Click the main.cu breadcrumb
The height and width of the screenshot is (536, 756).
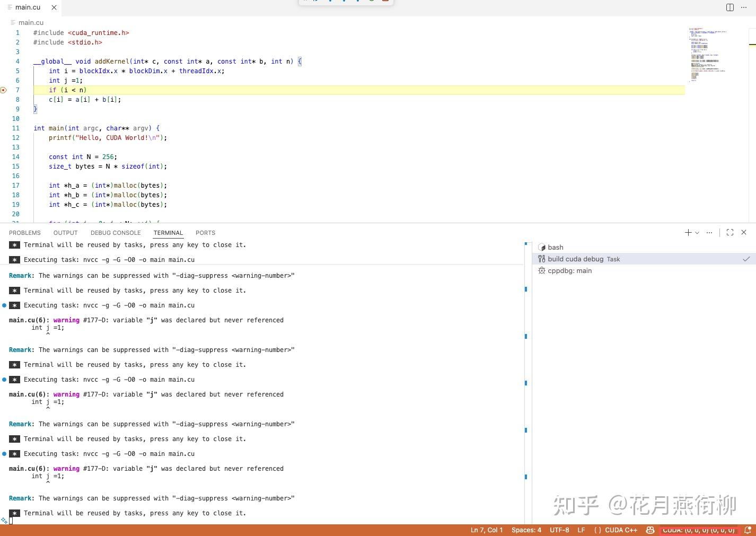point(31,23)
